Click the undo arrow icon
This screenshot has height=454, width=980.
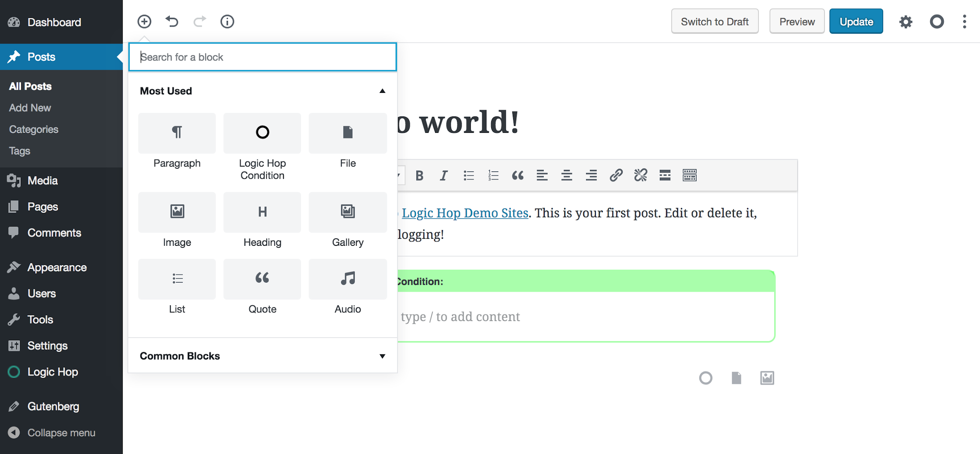(x=172, y=21)
